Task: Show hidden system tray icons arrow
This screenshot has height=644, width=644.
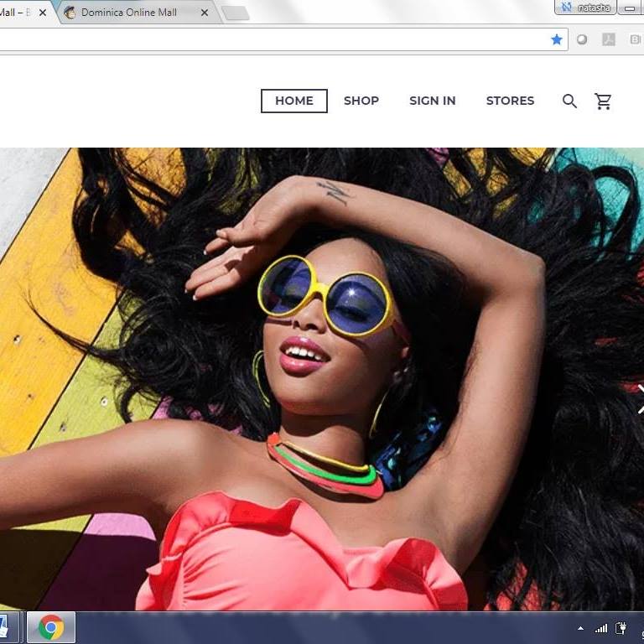Action: click(580, 628)
